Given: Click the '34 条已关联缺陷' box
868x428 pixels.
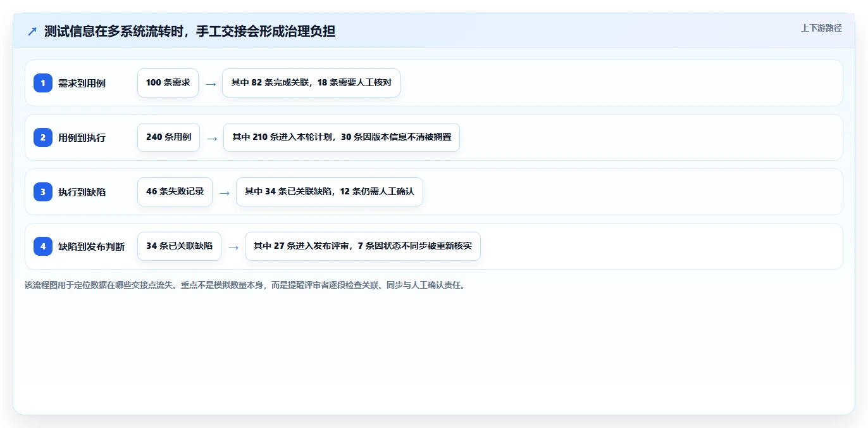Looking at the screenshot, I should [x=179, y=246].
